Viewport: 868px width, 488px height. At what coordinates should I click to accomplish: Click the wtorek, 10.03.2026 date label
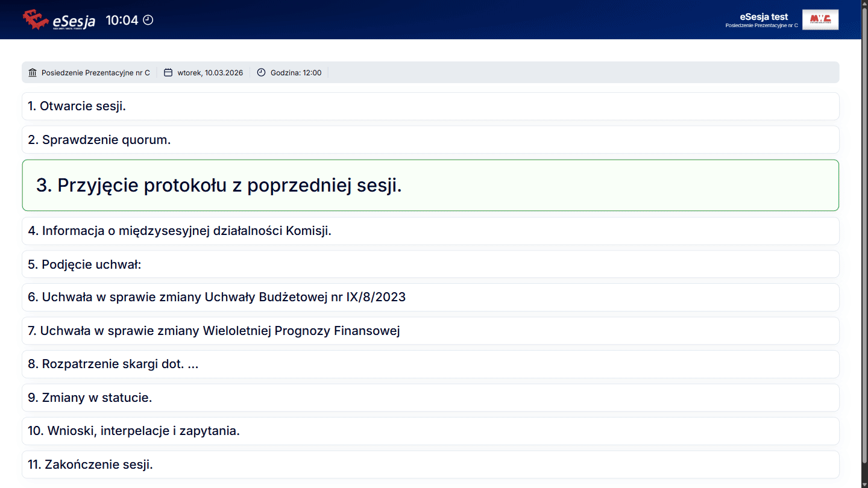(210, 73)
